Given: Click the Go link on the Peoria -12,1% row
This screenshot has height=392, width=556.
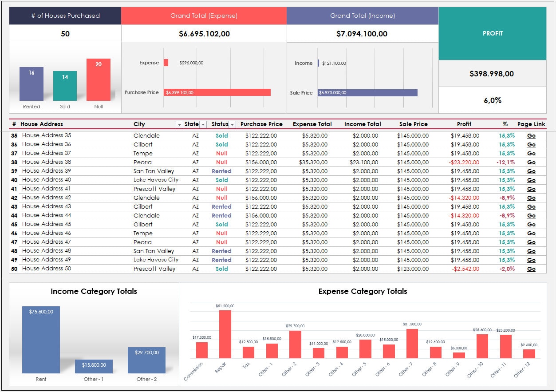Looking at the screenshot, I should 531,162.
